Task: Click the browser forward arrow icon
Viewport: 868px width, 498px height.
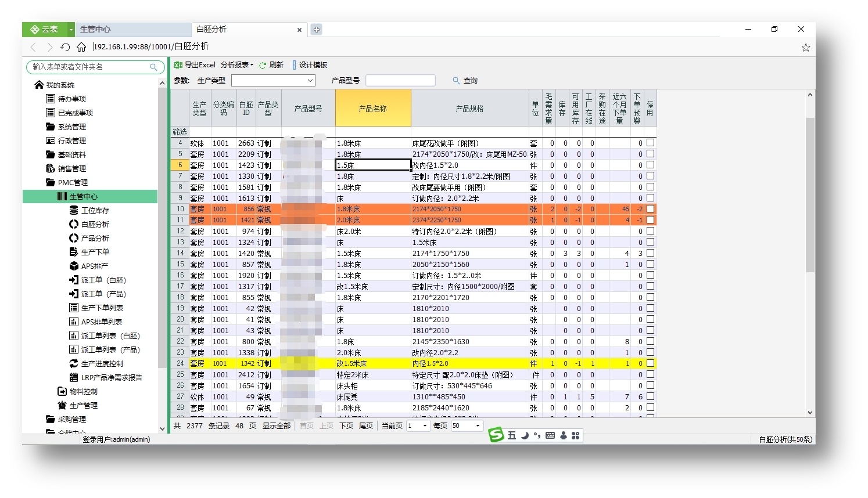Action: 49,47
